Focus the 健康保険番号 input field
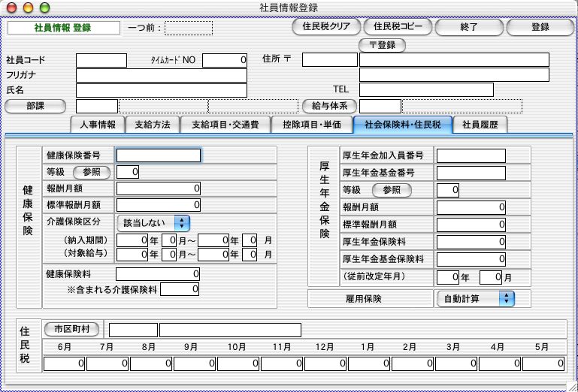Screen dimensions: 578x392 coord(159,155)
